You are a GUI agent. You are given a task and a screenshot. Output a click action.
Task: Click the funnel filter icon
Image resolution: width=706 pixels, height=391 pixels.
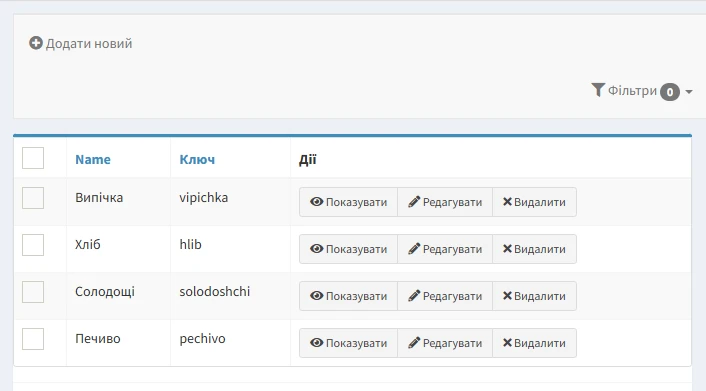pos(597,90)
